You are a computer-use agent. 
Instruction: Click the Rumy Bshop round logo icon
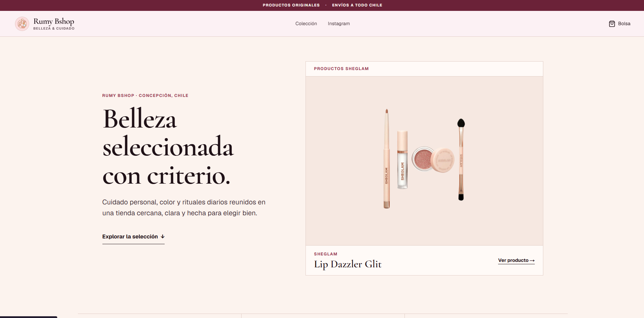point(22,24)
